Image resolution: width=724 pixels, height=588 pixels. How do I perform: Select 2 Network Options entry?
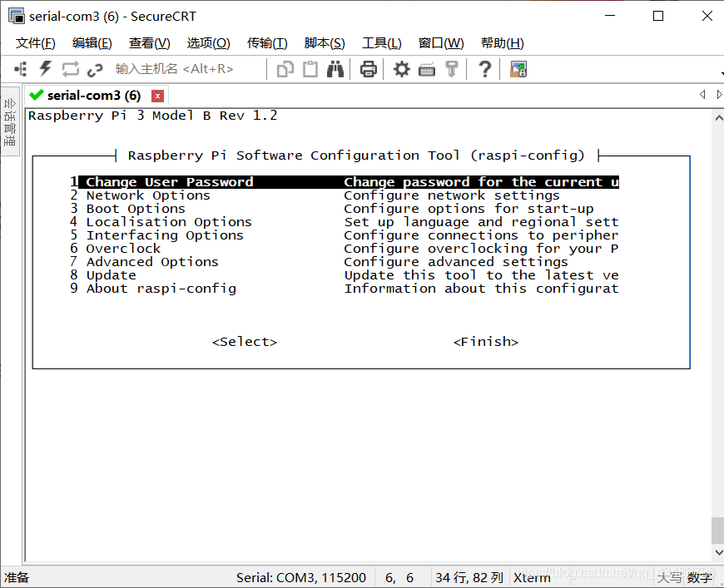(344, 195)
